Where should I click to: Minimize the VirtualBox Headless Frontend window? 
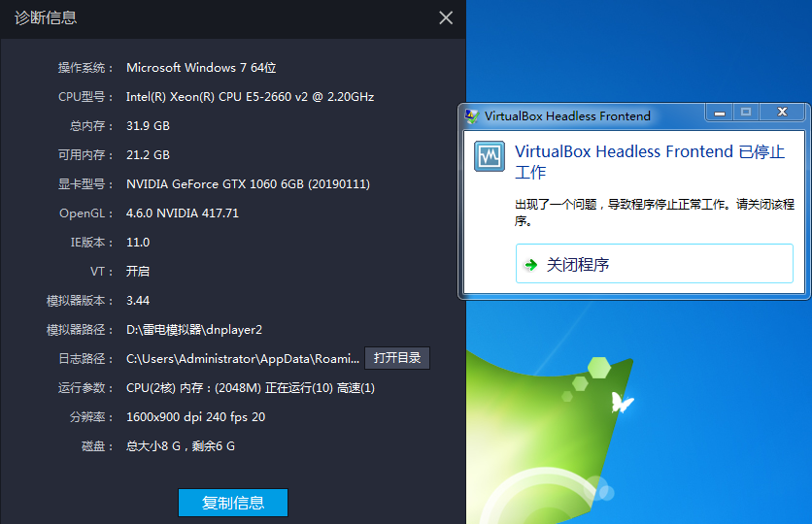click(x=719, y=113)
